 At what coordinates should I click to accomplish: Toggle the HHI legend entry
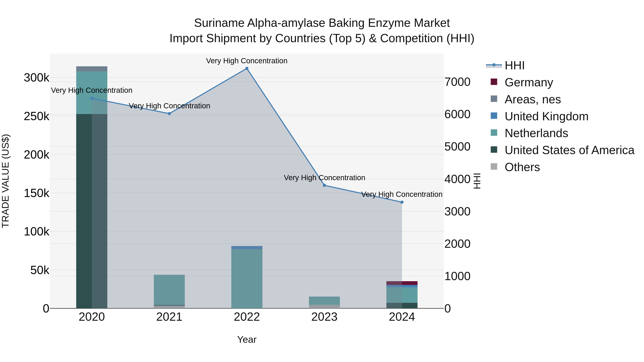[505, 65]
